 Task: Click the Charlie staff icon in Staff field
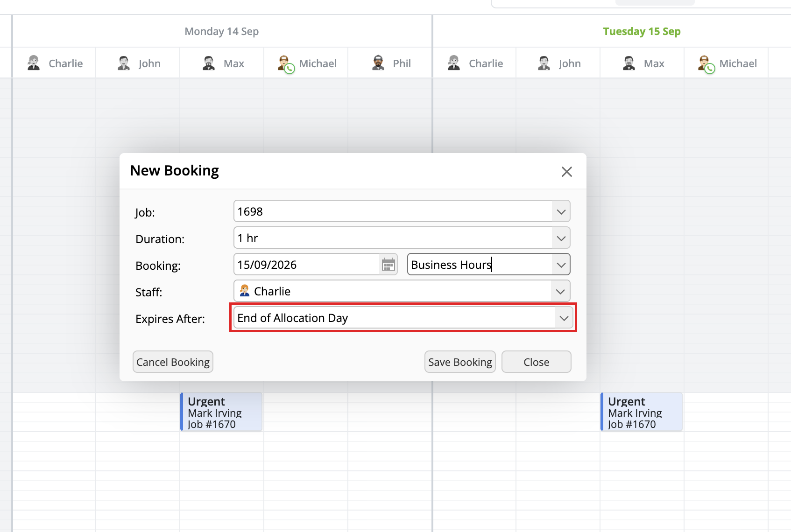(x=244, y=291)
